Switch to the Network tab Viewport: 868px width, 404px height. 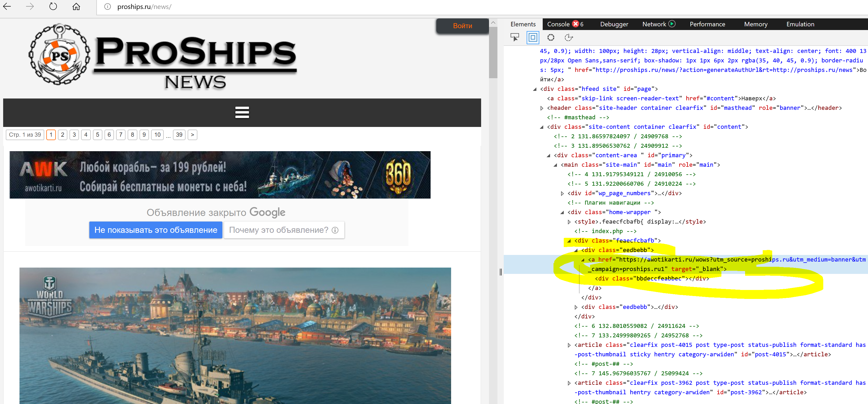[654, 24]
